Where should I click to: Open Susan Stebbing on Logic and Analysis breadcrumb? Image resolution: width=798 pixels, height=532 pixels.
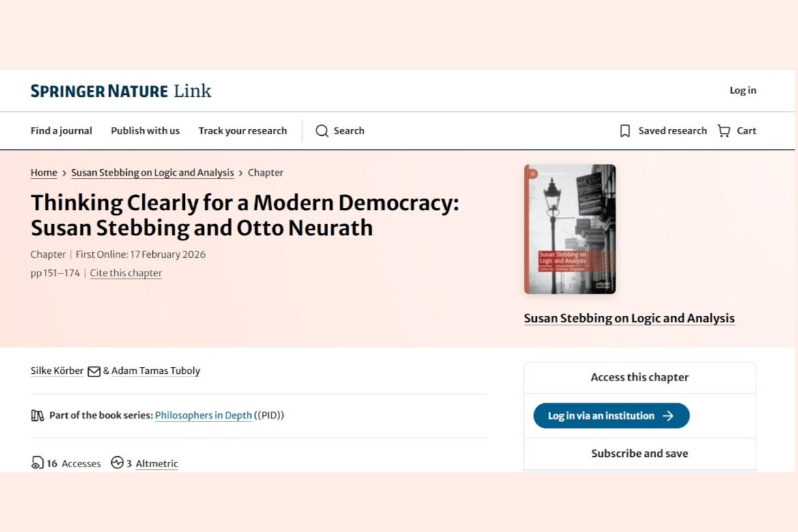click(x=153, y=173)
